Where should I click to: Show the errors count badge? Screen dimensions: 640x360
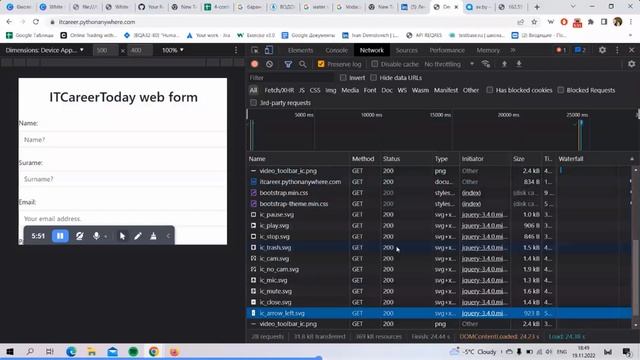561,50
